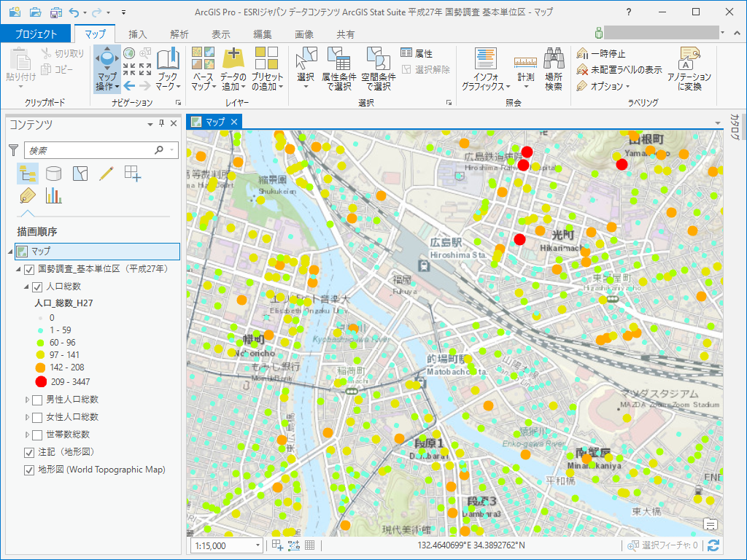This screenshot has width=747, height=560.
Task: Open the map scale 1:15,000 dropdown
Action: pyautogui.click(x=258, y=545)
